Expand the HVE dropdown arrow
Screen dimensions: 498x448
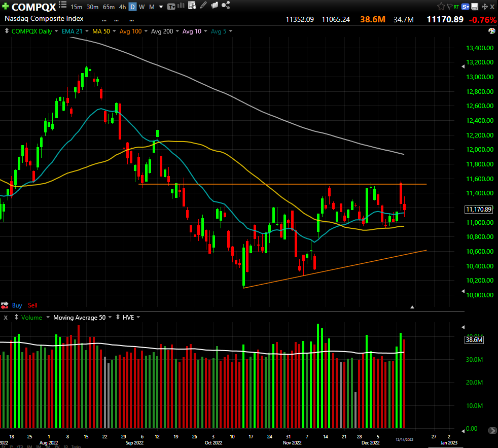pos(138,317)
